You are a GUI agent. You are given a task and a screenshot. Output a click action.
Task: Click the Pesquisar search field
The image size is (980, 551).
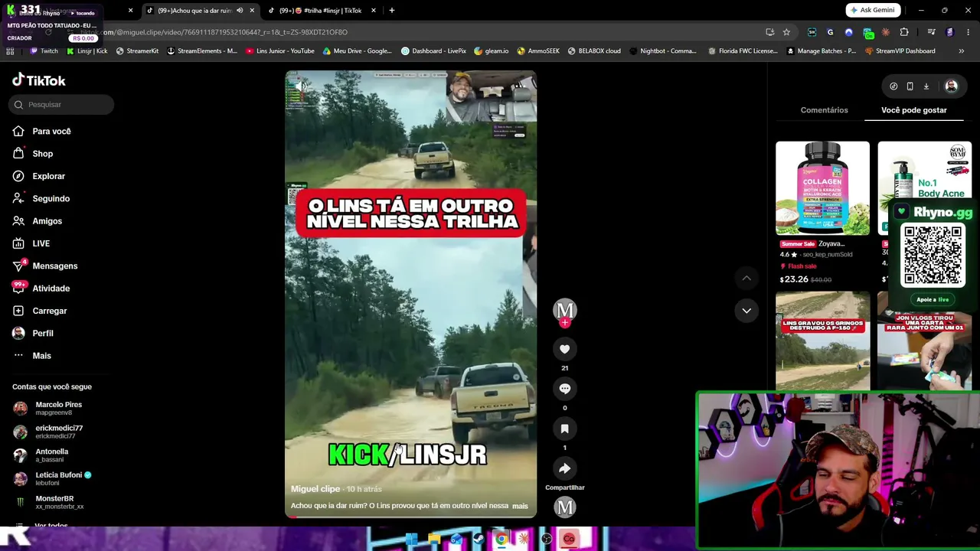[x=61, y=105]
